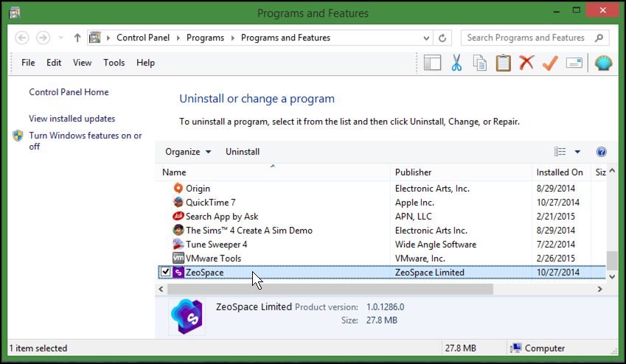This screenshot has width=626, height=364.
Task: Open the Edit menu
Action: click(x=54, y=63)
